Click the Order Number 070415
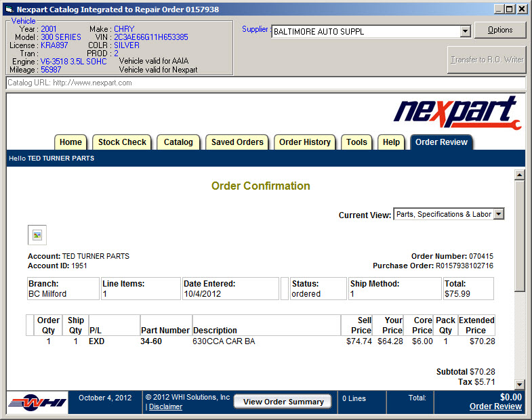 (x=452, y=256)
